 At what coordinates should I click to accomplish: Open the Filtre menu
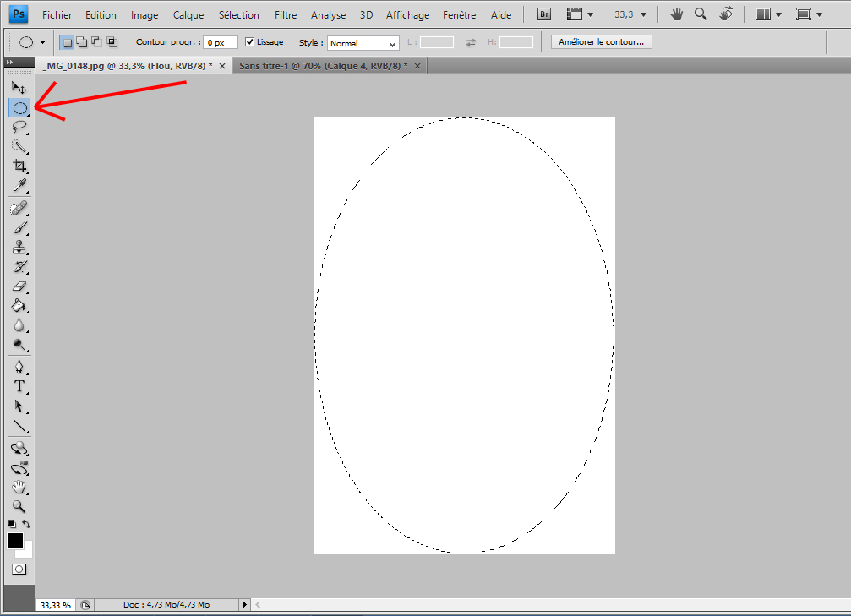tap(286, 15)
